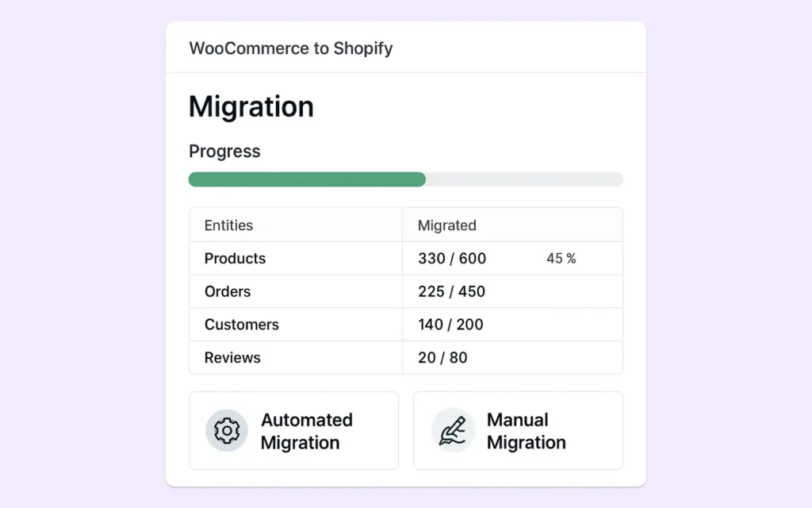The height and width of the screenshot is (508, 812).
Task: Click the Entities column header
Action: tap(228, 225)
